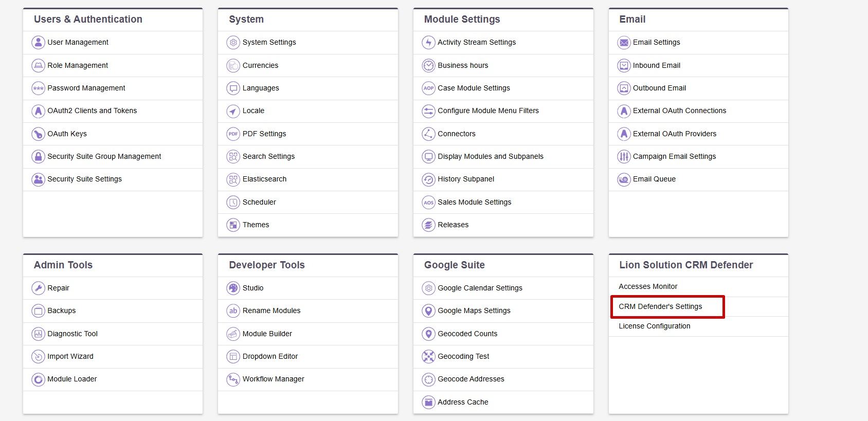Click the Scheduler clock icon
868x421 pixels.
tap(233, 202)
